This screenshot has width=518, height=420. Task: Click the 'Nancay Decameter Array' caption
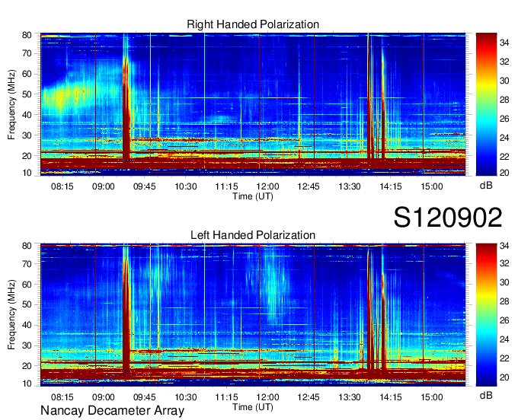(112, 411)
